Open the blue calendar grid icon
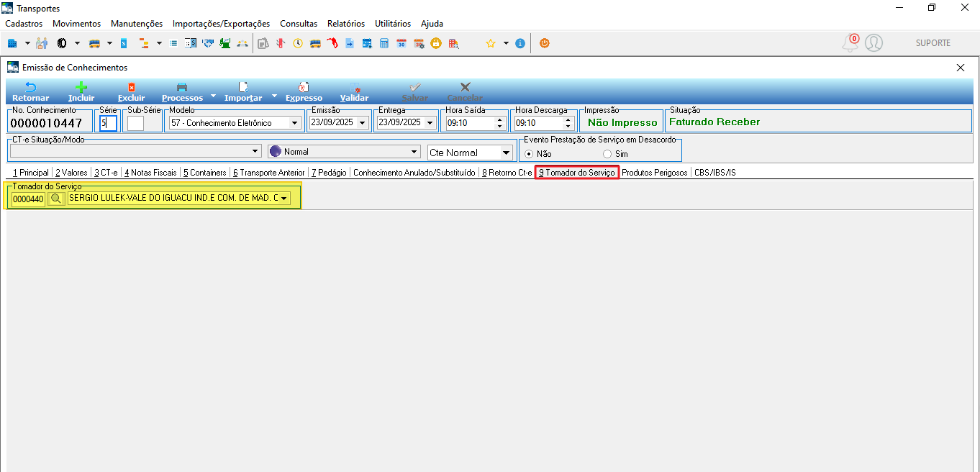This screenshot has height=472, width=980. coord(367,43)
